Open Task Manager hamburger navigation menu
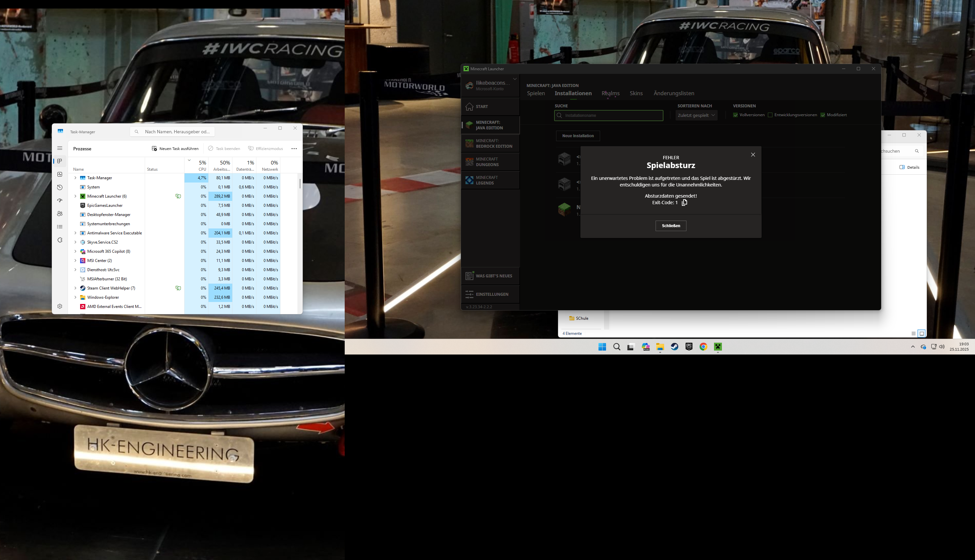This screenshot has height=560, width=975. coord(60,148)
